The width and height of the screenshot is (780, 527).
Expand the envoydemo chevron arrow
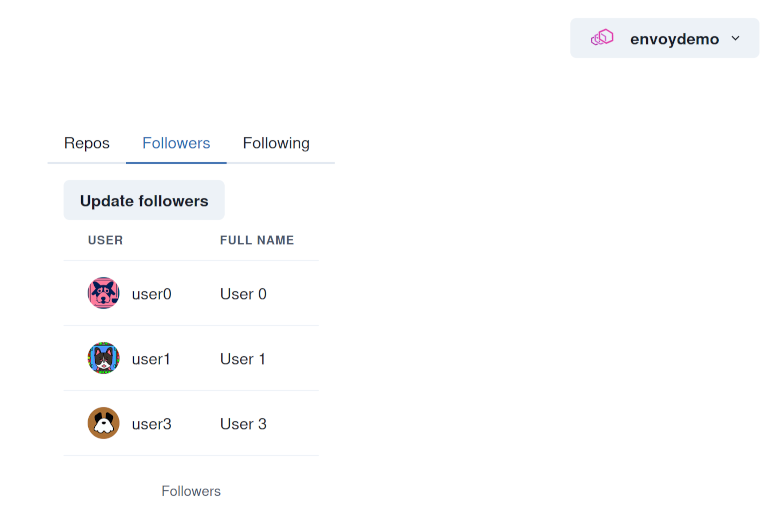pyautogui.click(x=736, y=38)
